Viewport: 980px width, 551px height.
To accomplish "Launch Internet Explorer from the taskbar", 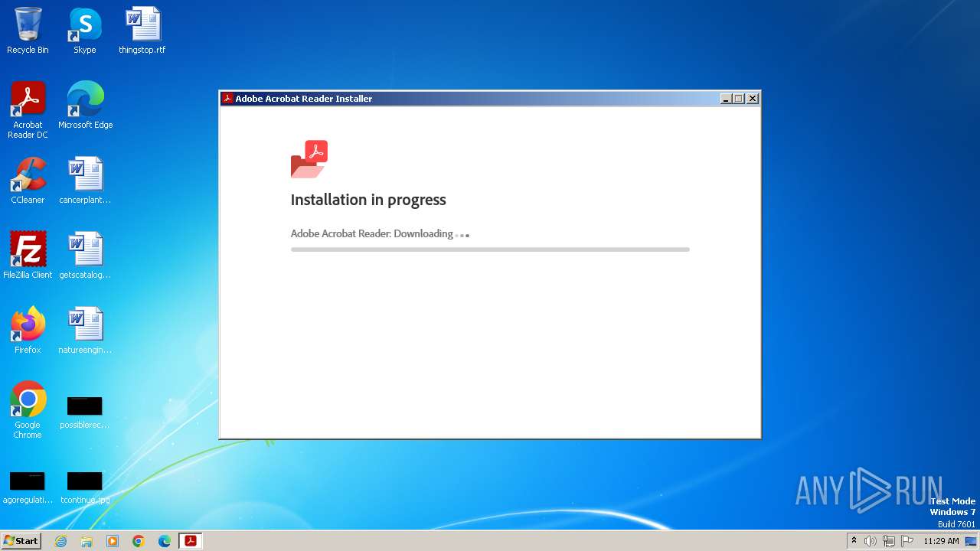I will pos(61,541).
